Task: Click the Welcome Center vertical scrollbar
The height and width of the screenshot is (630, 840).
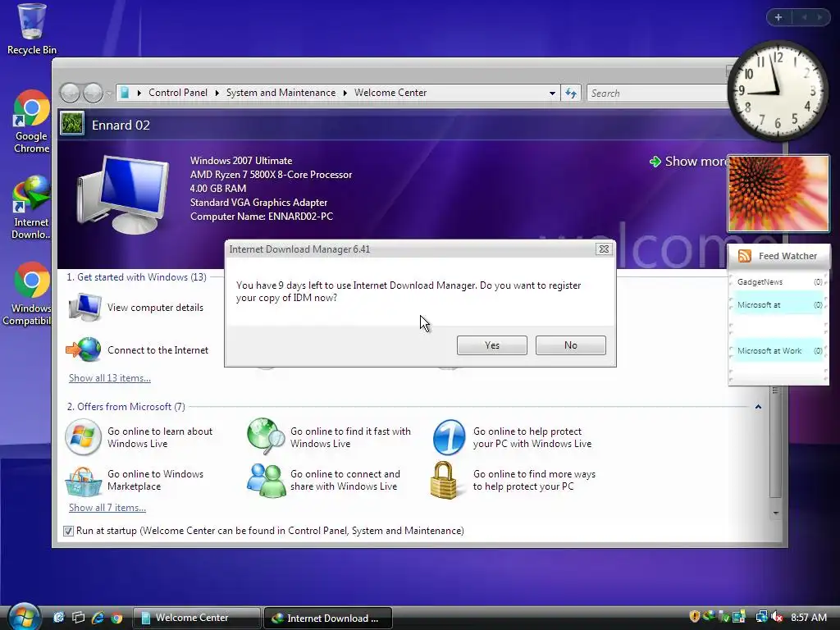Action: [775, 442]
